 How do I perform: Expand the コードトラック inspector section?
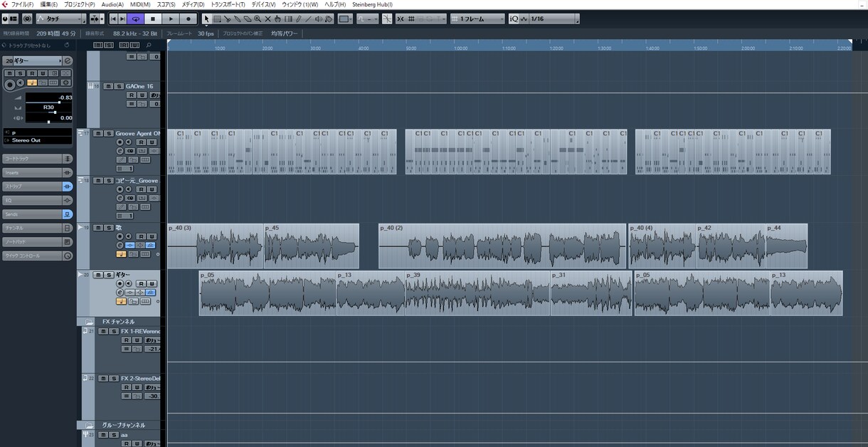tap(37, 159)
